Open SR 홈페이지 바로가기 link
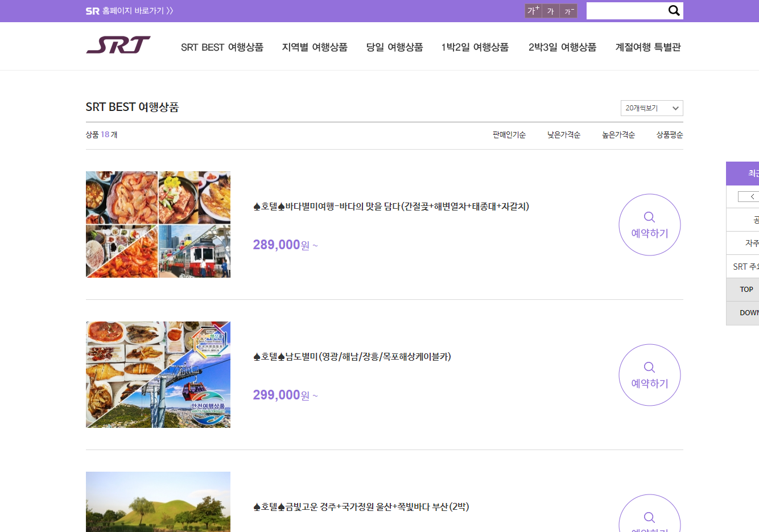The width and height of the screenshot is (759, 532). (x=129, y=11)
